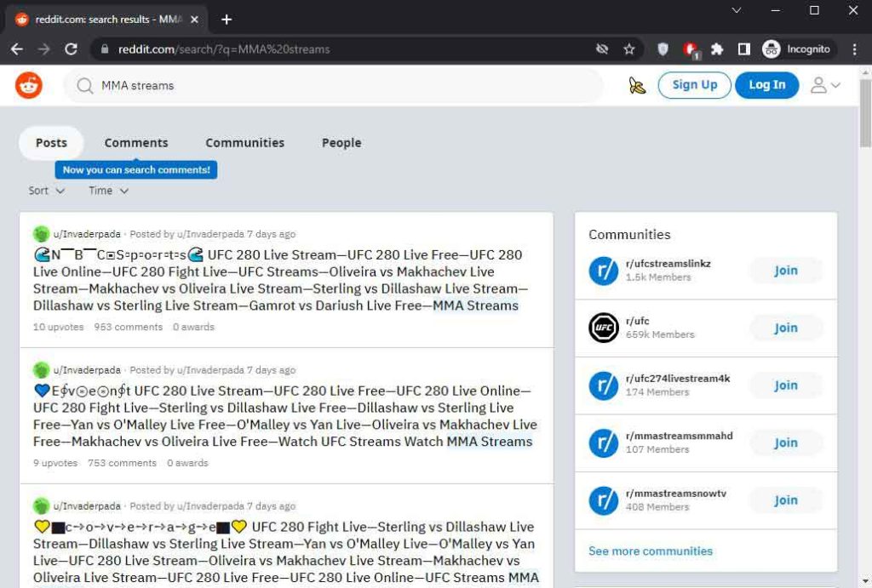
Task: Click the Log In button
Action: click(767, 85)
